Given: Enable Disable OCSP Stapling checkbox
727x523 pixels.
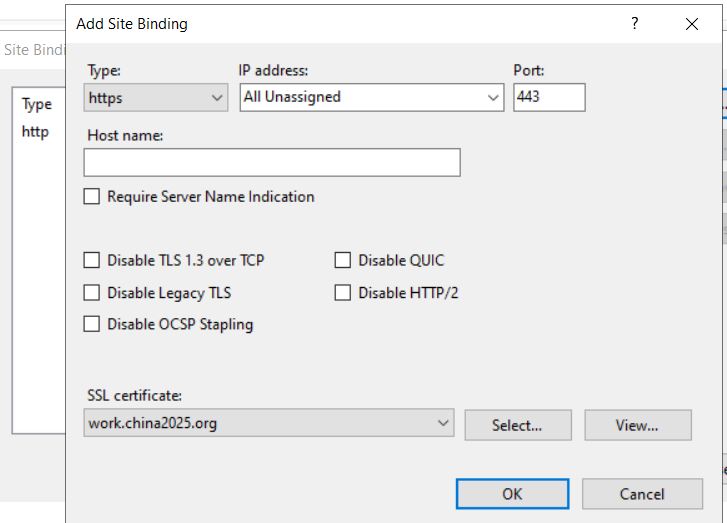Looking at the screenshot, I should click(x=92, y=324).
